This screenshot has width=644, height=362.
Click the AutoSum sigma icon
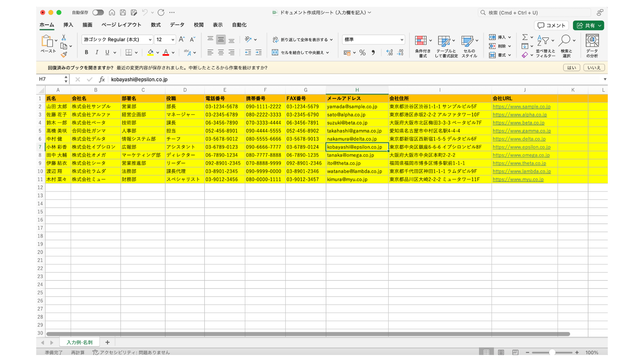(525, 37)
